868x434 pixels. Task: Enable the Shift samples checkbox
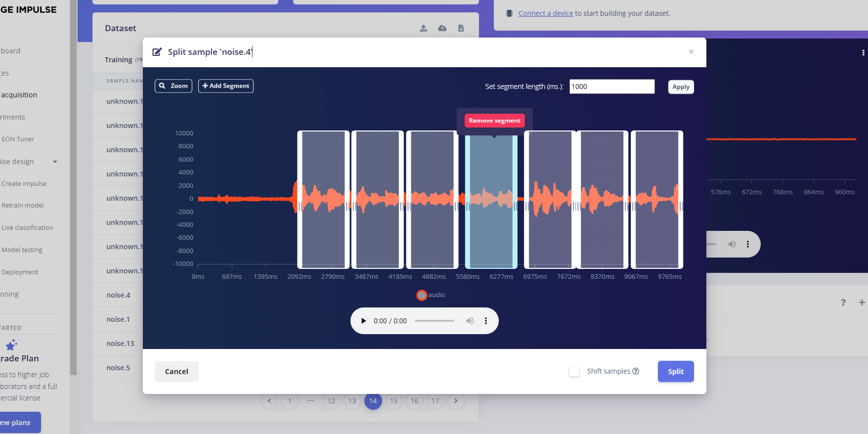pyautogui.click(x=574, y=372)
